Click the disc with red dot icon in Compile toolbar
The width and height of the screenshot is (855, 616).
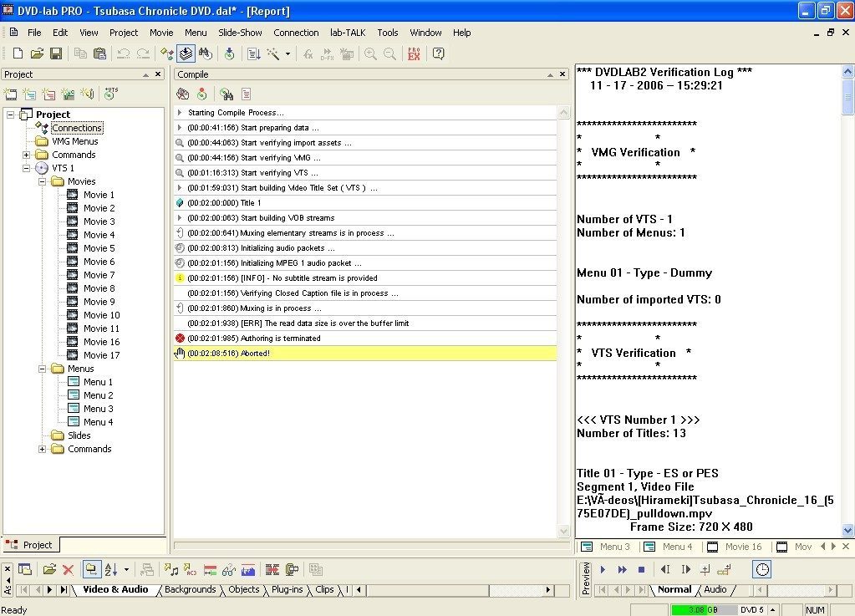click(x=202, y=94)
